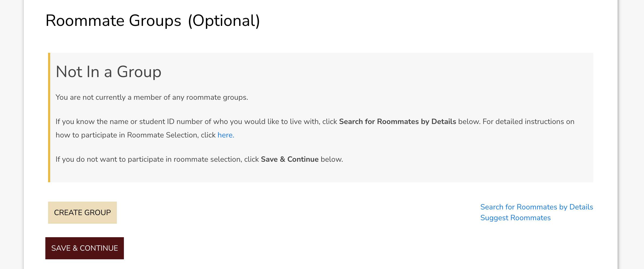Click the 'Not In a Group' heading
This screenshot has height=269, width=644.
click(108, 72)
